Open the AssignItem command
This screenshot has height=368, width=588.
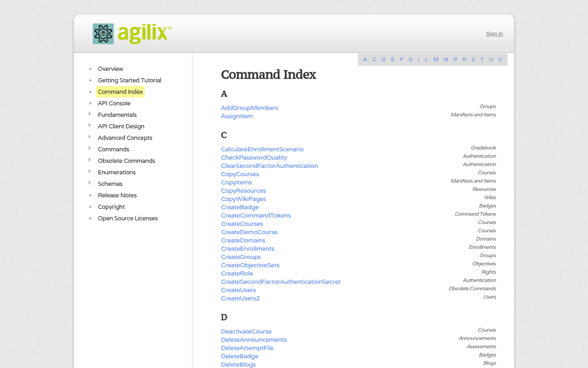237,116
